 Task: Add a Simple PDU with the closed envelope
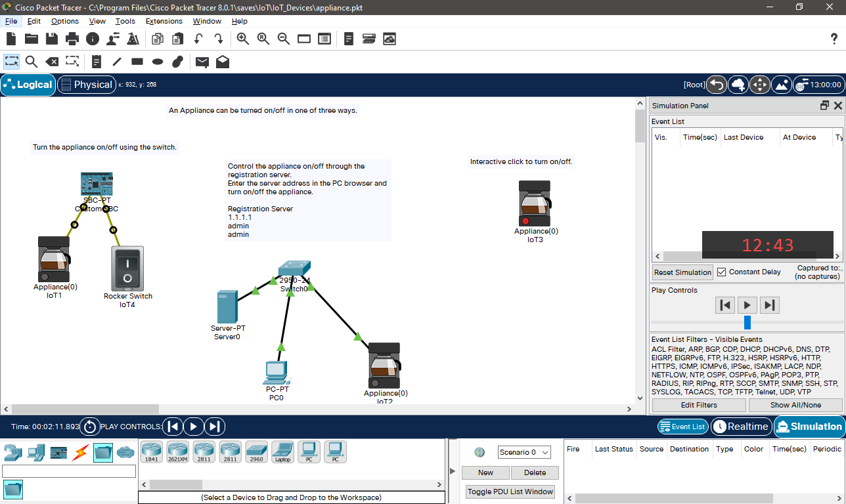point(202,62)
